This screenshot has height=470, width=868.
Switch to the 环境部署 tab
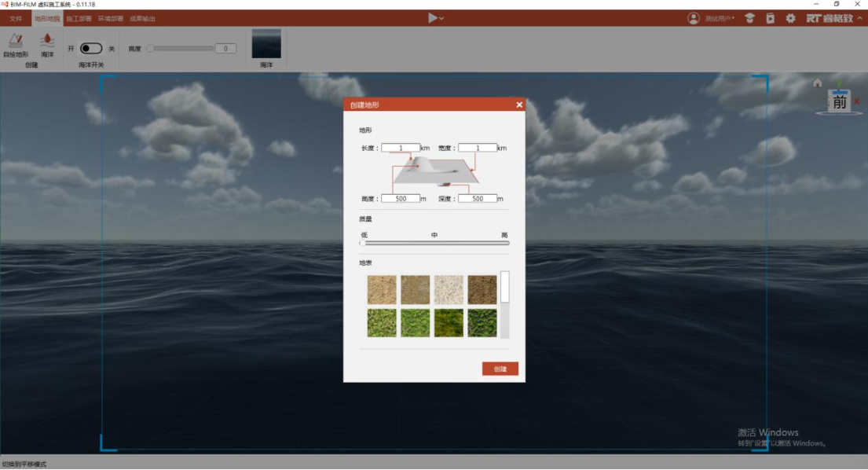(x=111, y=19)
